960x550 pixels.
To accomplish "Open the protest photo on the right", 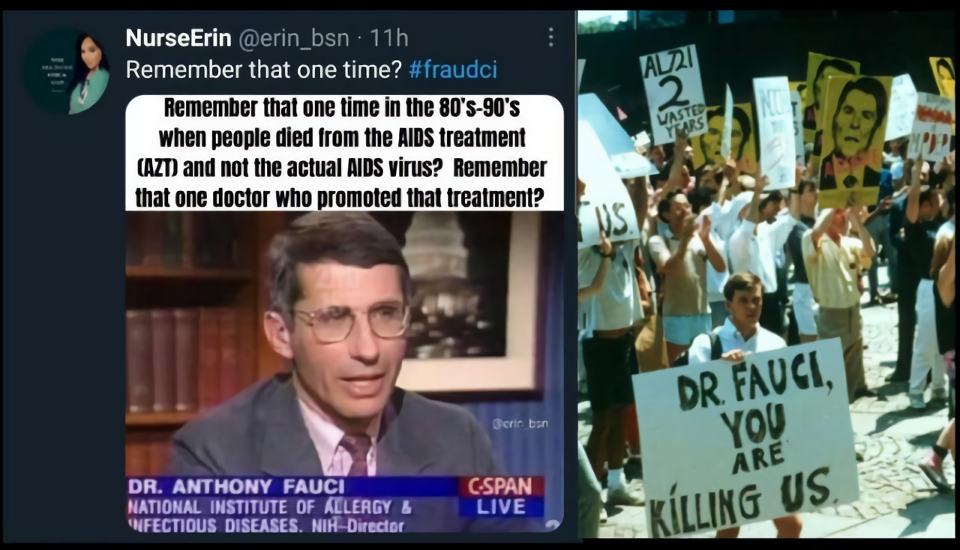I will pos(767,274).
